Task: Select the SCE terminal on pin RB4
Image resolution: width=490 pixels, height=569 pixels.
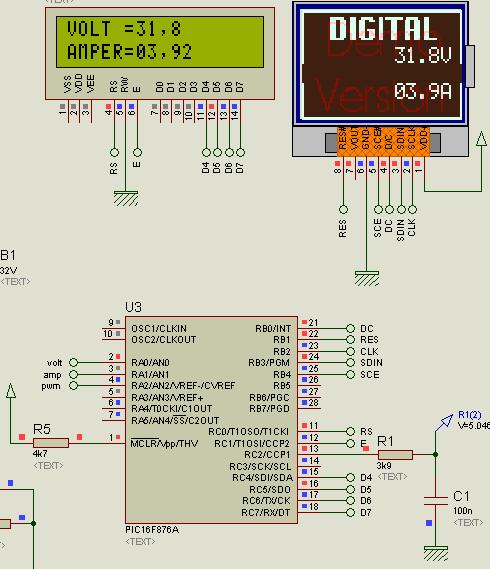Action: 350,374
